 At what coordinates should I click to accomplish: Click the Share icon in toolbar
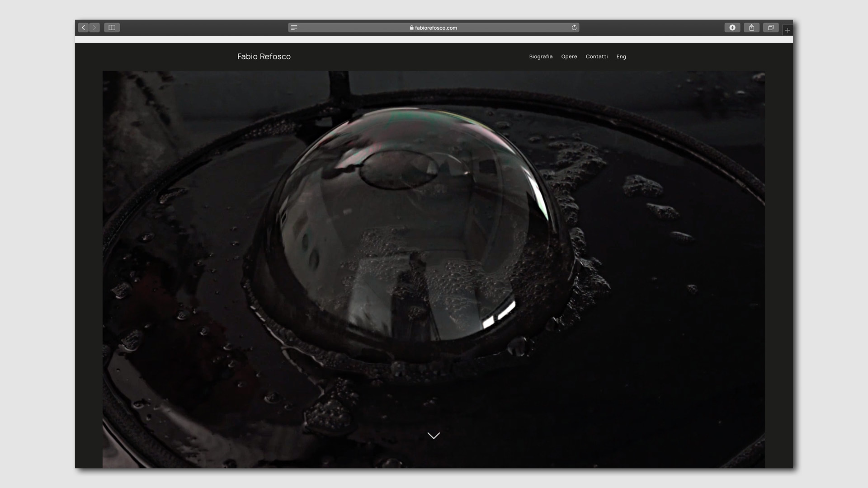click(751, 28)
